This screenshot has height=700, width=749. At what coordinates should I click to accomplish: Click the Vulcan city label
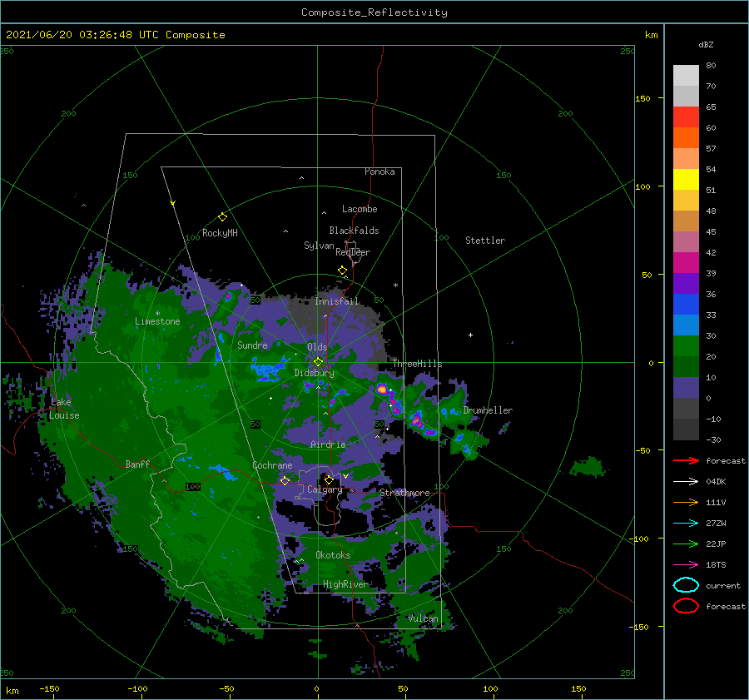[x=423, y=618]
